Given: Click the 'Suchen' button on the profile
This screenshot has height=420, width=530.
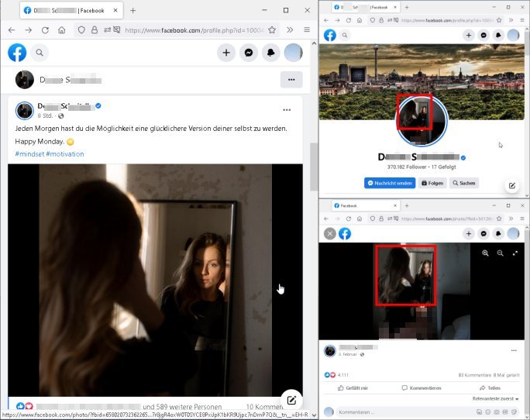Looking at the screenshot, I should click(x=464, y=183).
